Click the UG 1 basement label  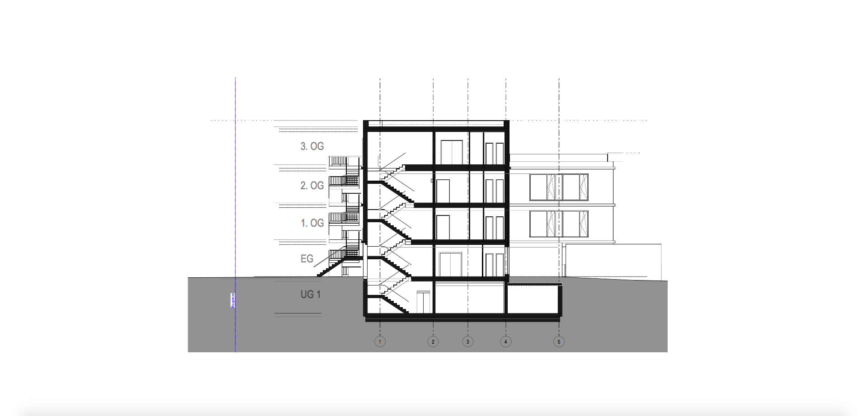(311, 294)
